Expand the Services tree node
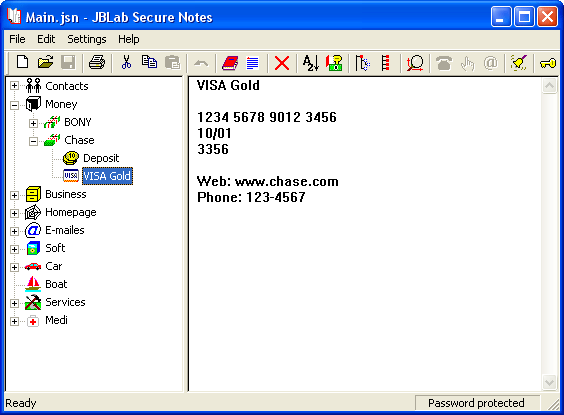This screenshot has height=415, width=564. tap(14, 303)
